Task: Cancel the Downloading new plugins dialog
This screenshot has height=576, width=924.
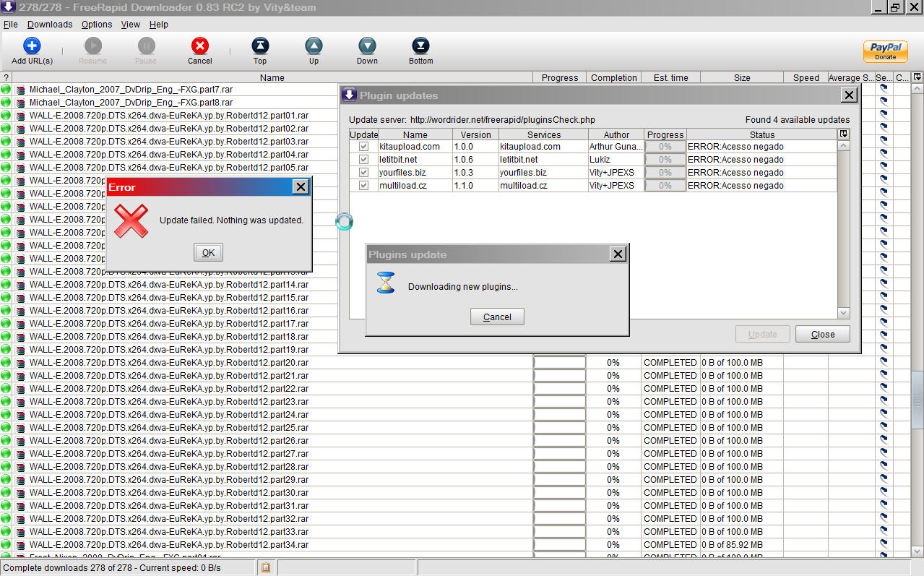Action: click(497, 317)
